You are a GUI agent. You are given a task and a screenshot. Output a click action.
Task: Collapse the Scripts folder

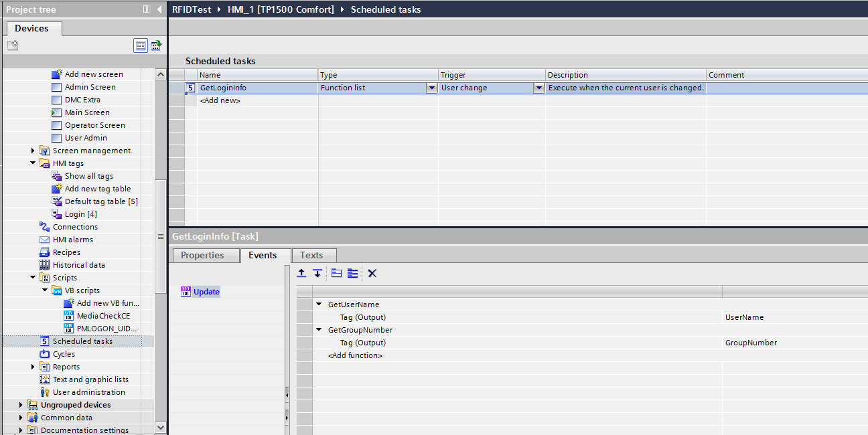coord(33,278)
